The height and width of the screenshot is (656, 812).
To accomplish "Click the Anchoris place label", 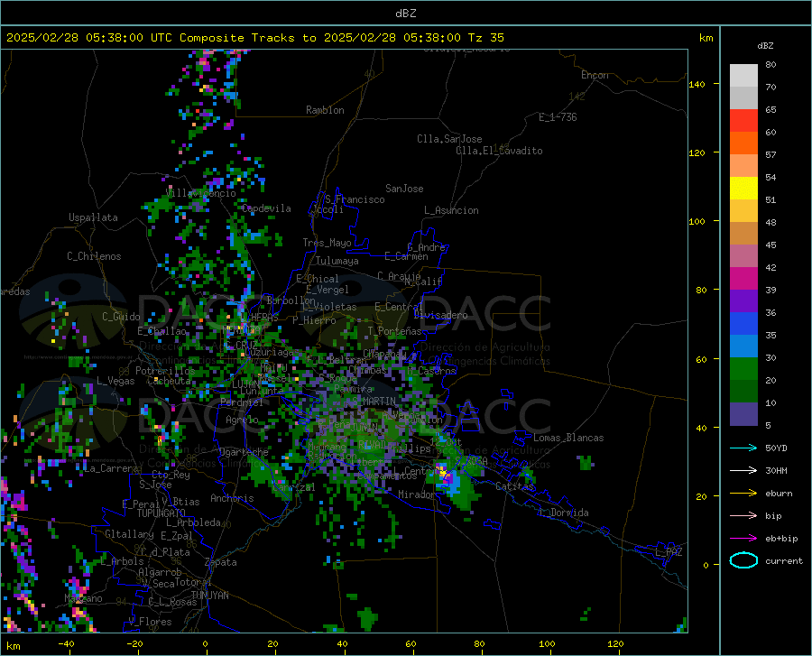I will [x=232, y=498].
